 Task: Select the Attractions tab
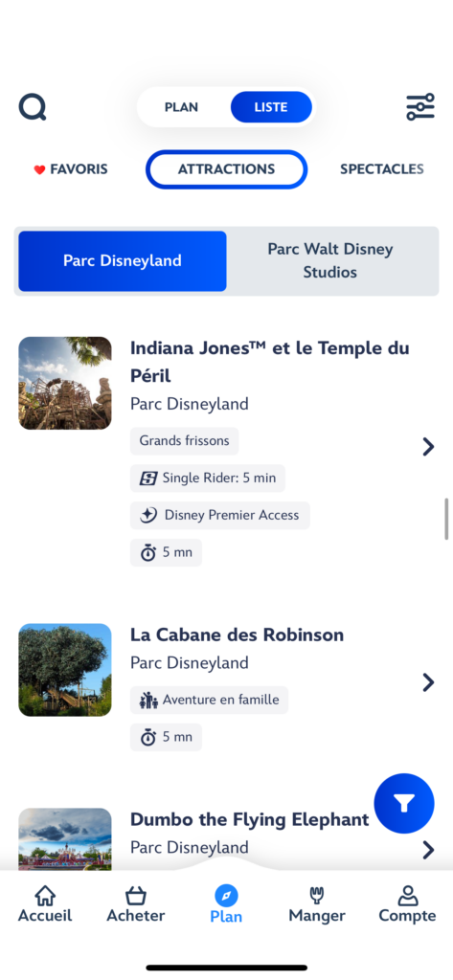(226, 169)
